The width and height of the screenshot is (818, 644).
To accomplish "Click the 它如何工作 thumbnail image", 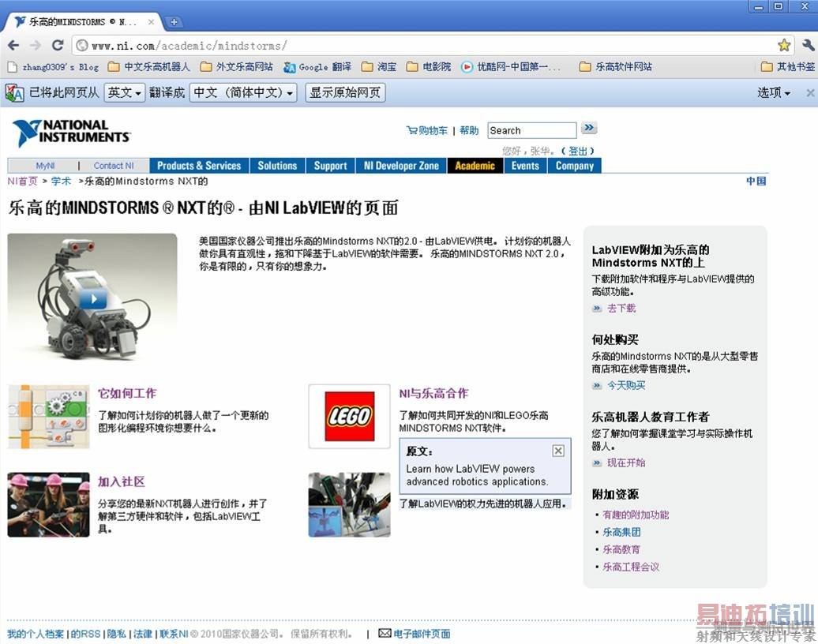I will pos(48,417).
